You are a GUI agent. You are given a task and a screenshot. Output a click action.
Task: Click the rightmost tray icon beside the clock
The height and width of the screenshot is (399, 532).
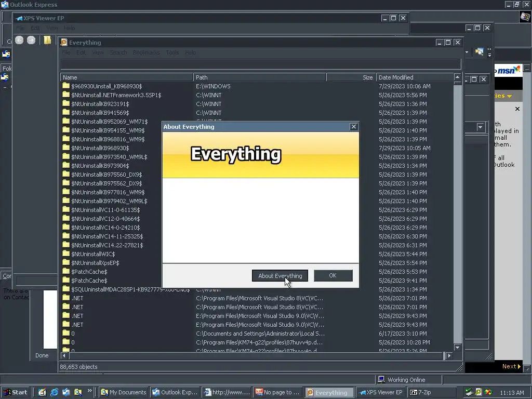click(x=488, y=392)
